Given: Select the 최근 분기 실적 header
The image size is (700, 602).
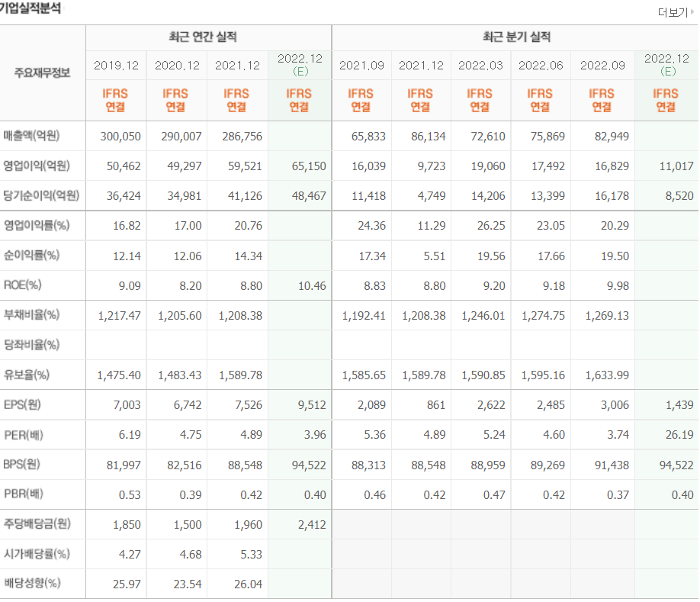Looking at the screenshot, I should pyautogui.click(x=516, y=37).
